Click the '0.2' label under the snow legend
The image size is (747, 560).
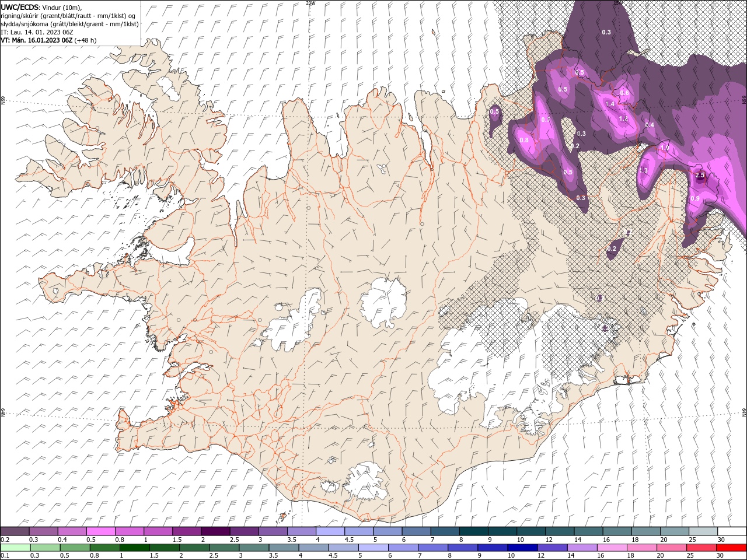tap(5, 540)
